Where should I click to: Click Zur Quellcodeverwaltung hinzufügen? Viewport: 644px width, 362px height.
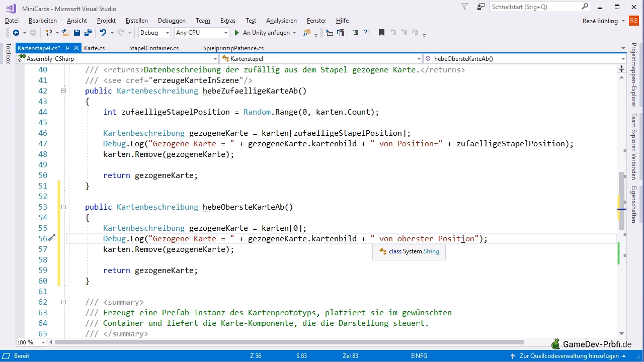(569, 356)
